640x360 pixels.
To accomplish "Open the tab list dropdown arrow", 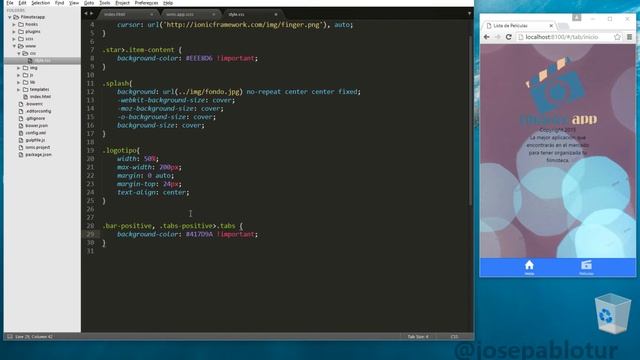I will (469, 13).
